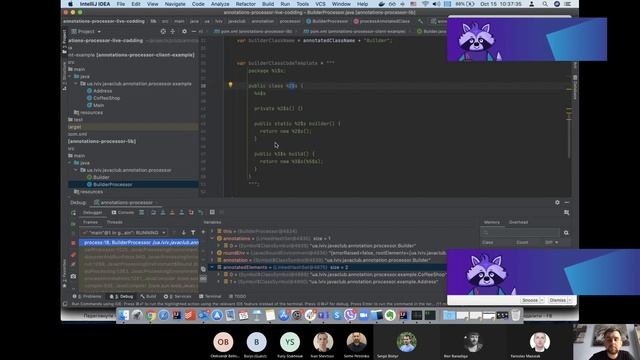640x360 pixels.
Task: Expand the this variable node
Action: 212,231
